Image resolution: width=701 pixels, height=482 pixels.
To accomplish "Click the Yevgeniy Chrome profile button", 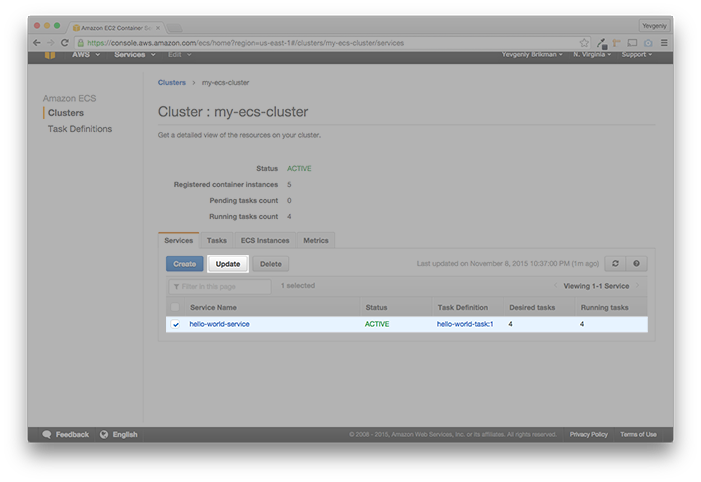I will point(654,25).
